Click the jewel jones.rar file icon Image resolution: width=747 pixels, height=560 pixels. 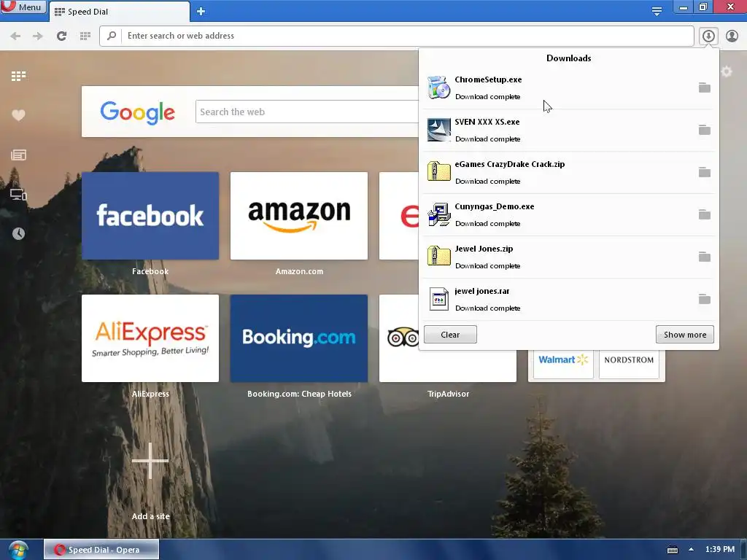click(x=438, y=299)
